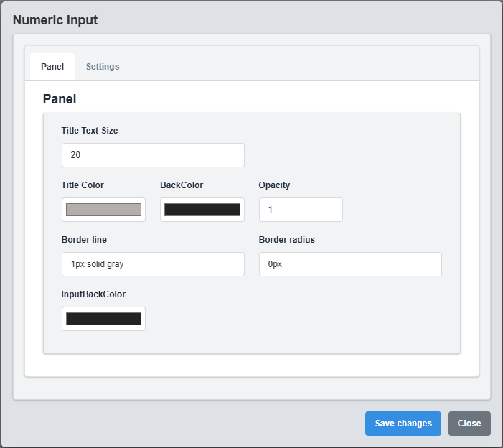Click the Title Text Size input field
Viewport: 503px width, 448px height.
[153, 155]
